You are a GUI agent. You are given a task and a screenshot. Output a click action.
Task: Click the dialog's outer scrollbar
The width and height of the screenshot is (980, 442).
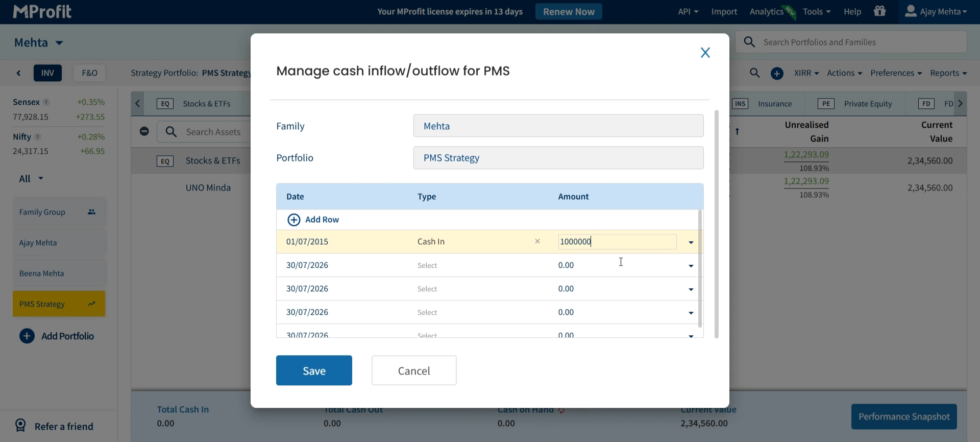coord(717,224)
